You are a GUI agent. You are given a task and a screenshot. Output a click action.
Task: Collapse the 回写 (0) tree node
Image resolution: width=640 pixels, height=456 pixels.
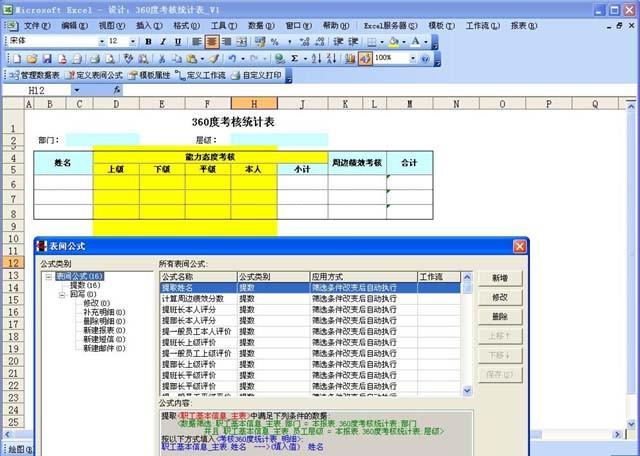pyautogui.click(x=62, y=294)
